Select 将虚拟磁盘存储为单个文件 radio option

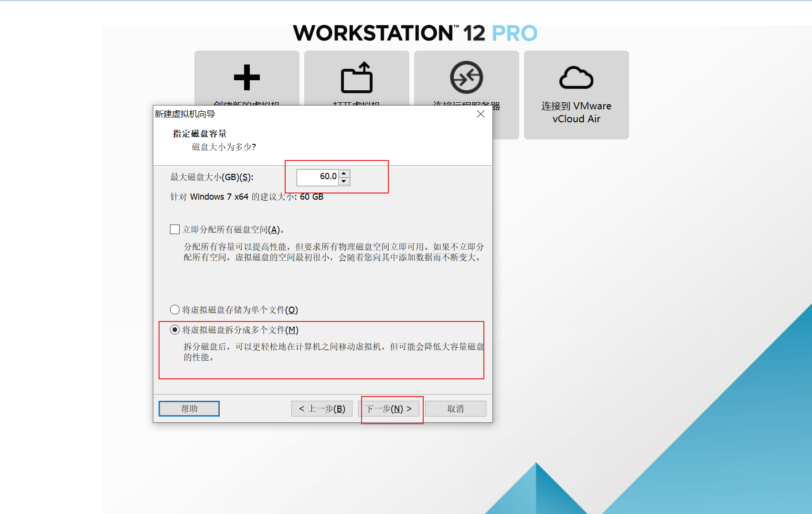click(175, 310)
